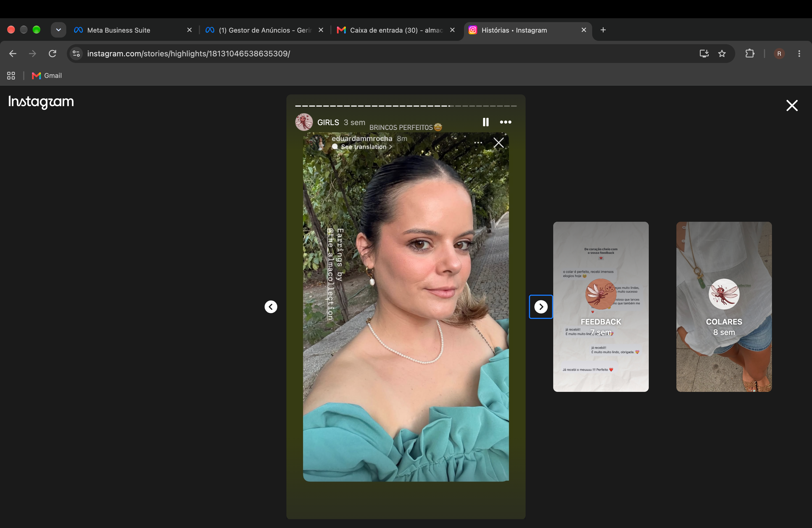Open the story options three-dot menu
This screenshot has height=528, width=812.
[x=505, y=122]
